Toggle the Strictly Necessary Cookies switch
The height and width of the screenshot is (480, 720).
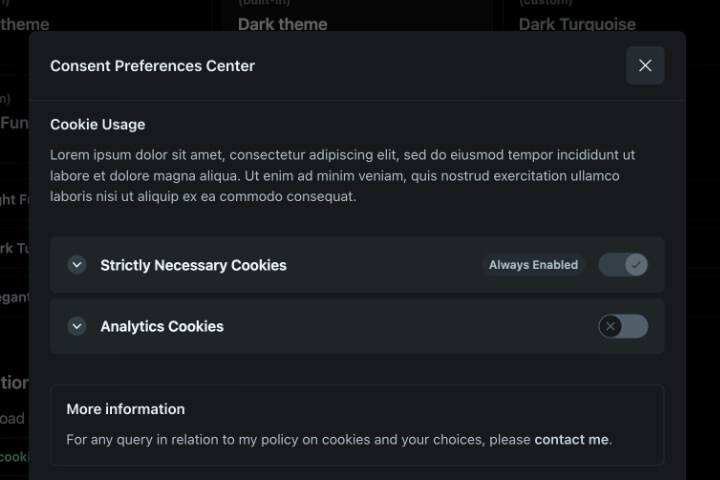[x=623, y=265]
